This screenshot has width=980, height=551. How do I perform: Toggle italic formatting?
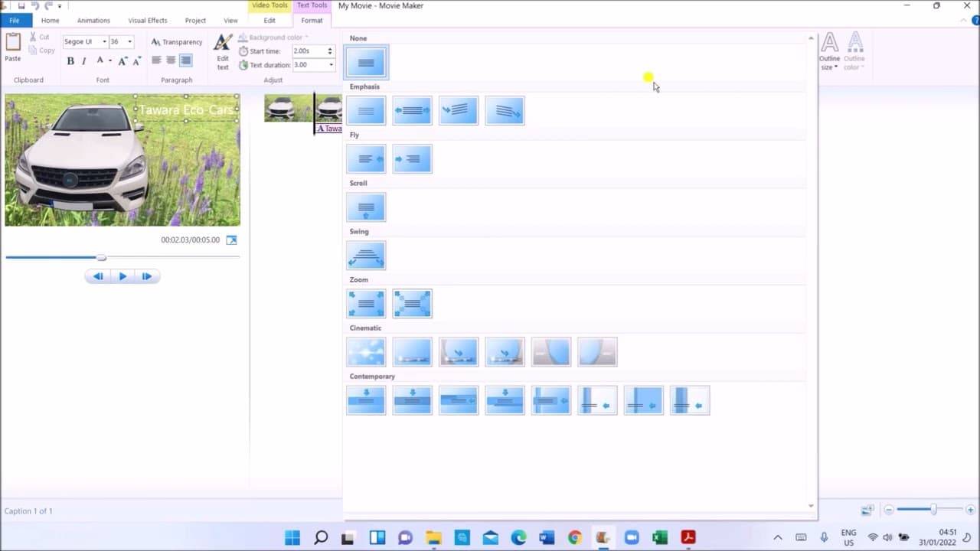point(83,60)
